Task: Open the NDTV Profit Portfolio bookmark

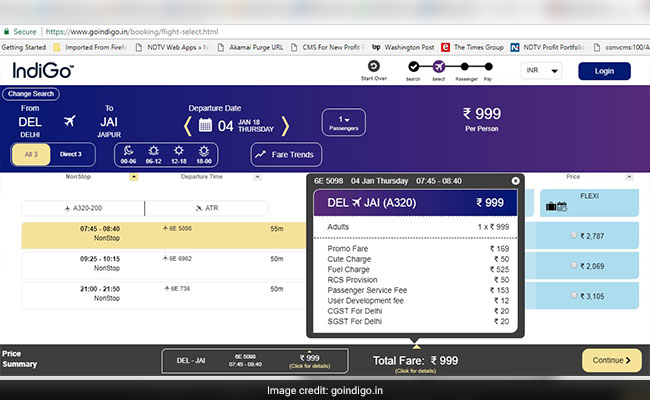Action: [548, 47]
